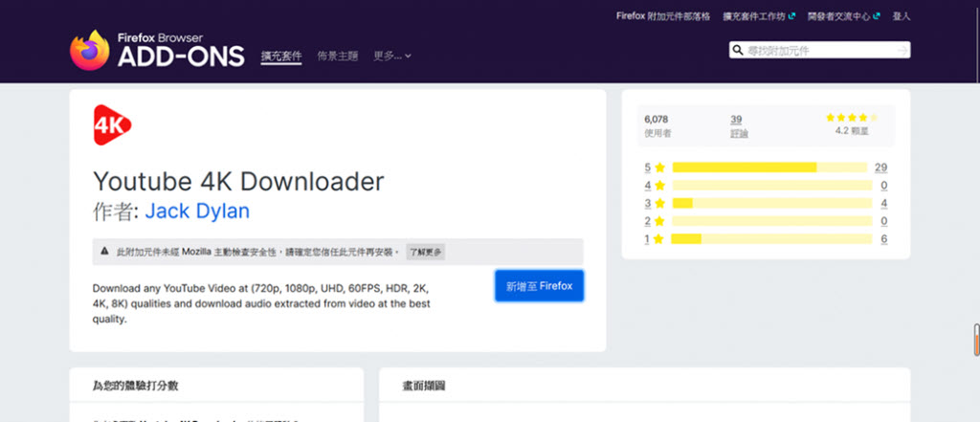Expand the 更多… dropdown menu
The image size is (980, 422).
click(392, 56)
